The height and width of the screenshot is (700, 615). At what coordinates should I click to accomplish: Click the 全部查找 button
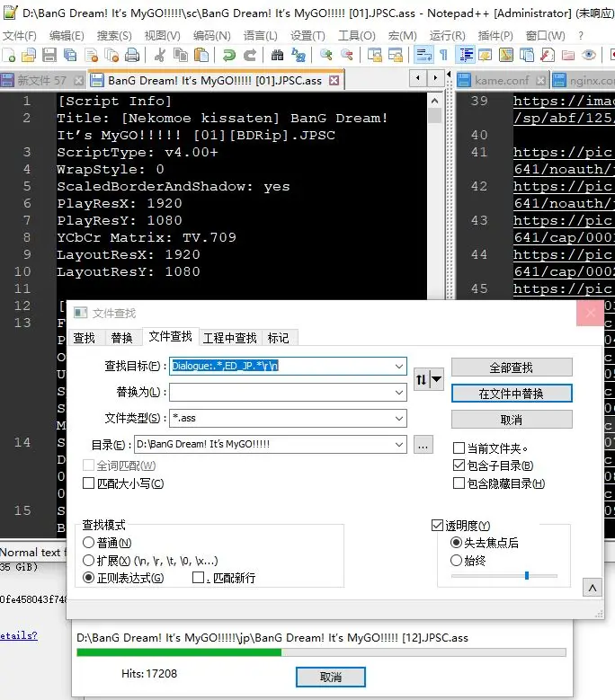(x=512, y=368)
